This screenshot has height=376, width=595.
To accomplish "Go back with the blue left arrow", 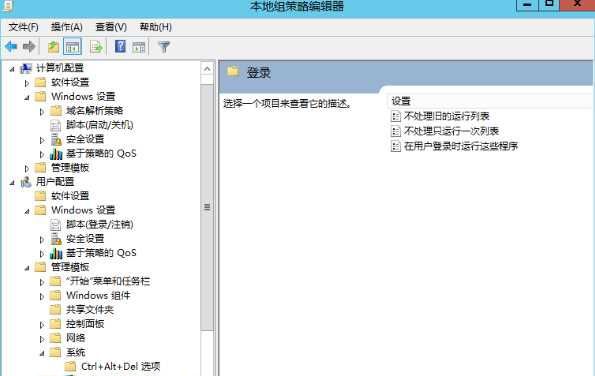I will click(x=11, y=47).
